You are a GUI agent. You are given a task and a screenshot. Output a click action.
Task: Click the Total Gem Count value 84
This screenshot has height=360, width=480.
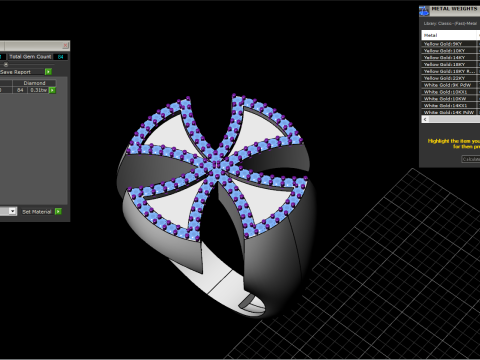click(x=60, y=57)
